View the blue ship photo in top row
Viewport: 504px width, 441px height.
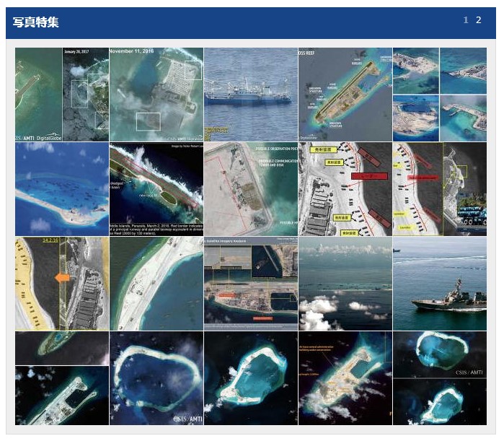coord(250,94)
